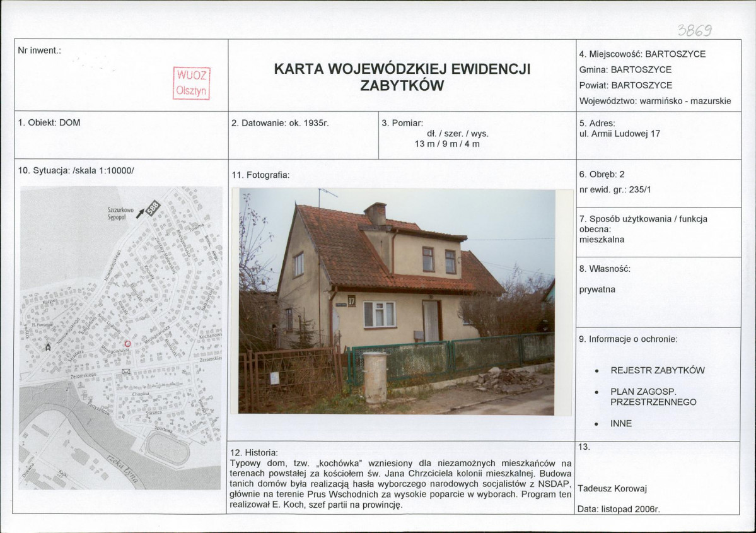Image resolution: width=756 pixels, height=533 pixels.
Task: Click the 'Chopina' street label on map
Action: 141,394
